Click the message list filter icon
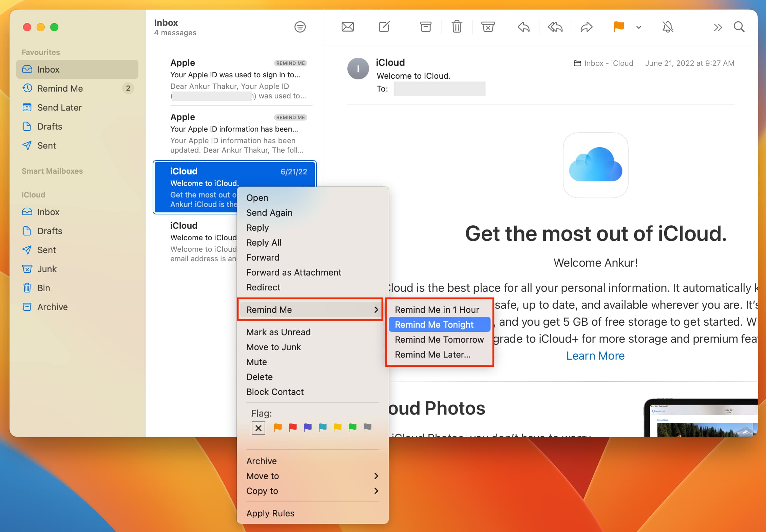The width and height of the screenshot is (766, 532). 300,27
